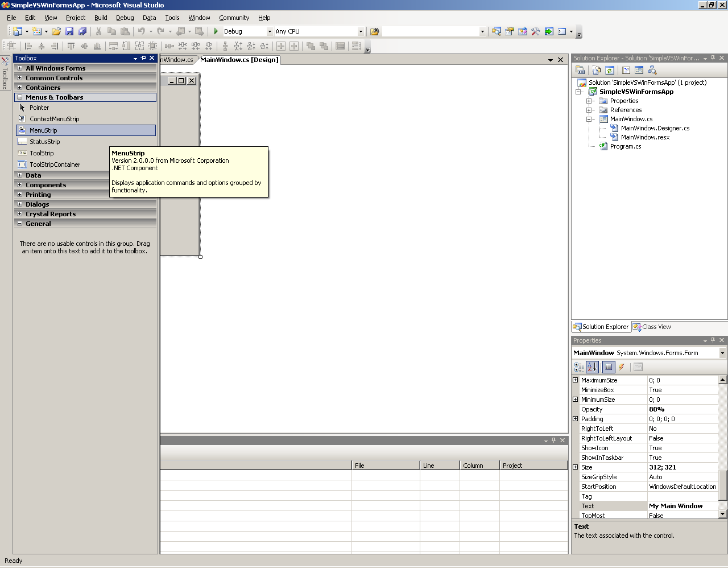Click the Make Same Width icon
Screen dimensions: 728x568
(x=113, y=46)
